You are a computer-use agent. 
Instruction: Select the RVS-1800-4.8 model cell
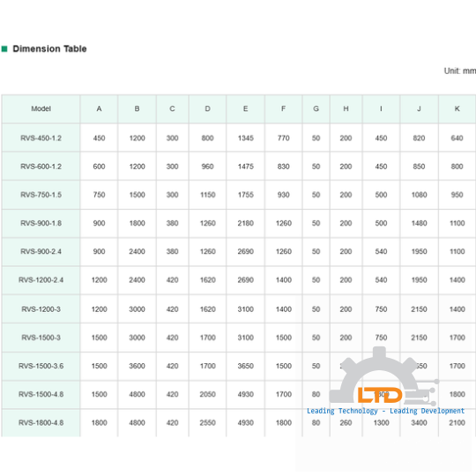click(x=41, y=423)
